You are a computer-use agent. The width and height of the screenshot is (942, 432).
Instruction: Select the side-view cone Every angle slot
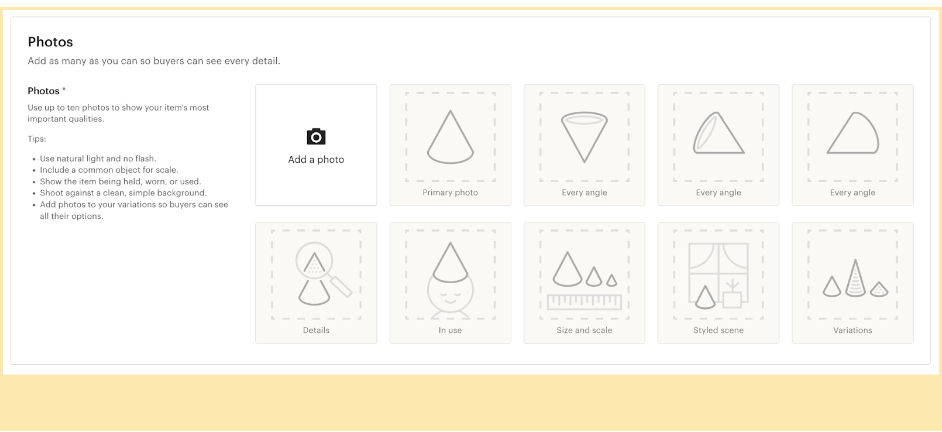[853, 145]
